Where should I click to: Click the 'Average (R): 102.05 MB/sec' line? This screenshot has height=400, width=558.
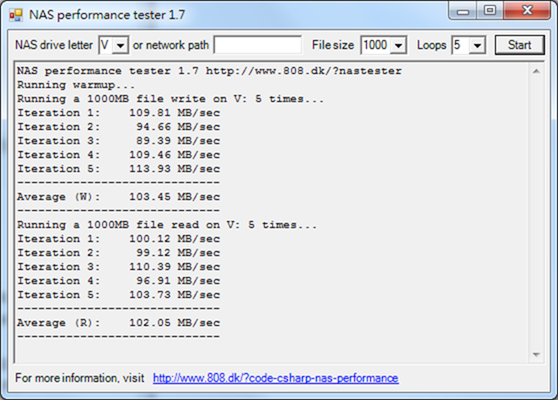(119, 323)
